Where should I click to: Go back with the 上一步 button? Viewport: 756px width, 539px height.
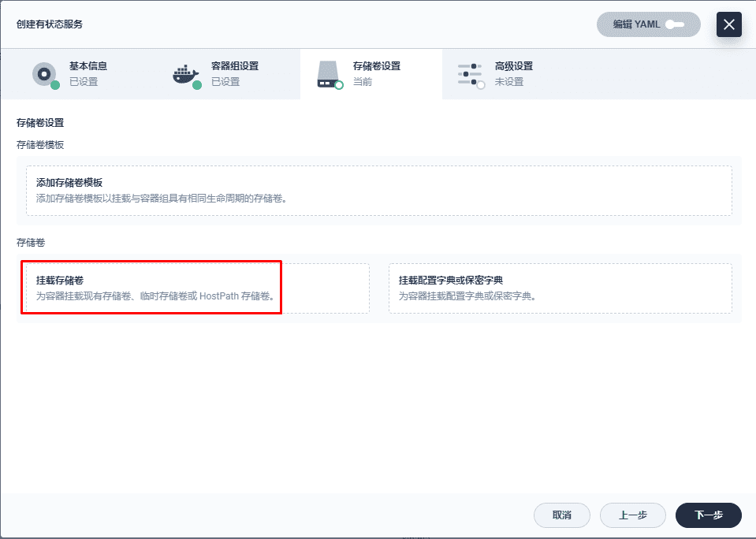[632, 515]
